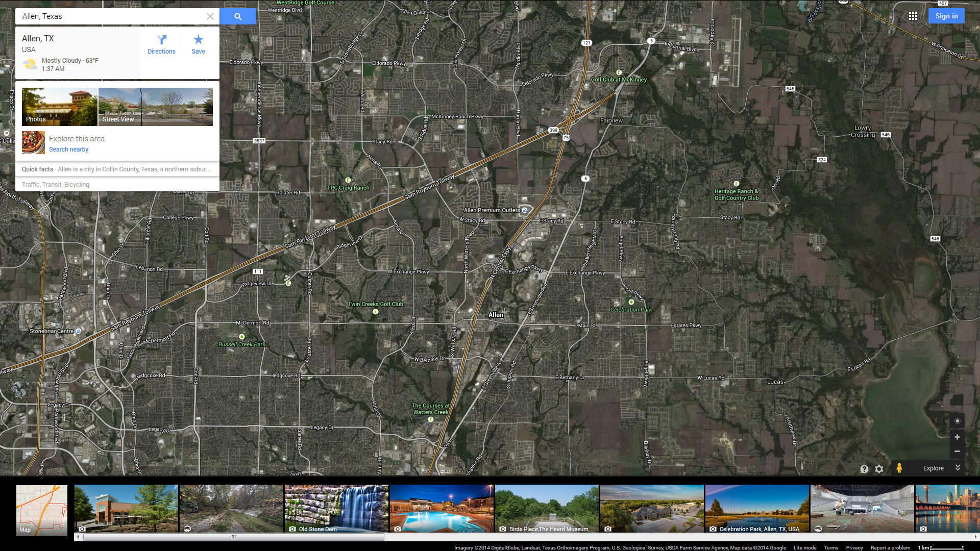Screen dimensions: 980x551
Task: Expand Traffic, Transit, Bicycling options
Action: pyautogui.click(x=56, y=185)
